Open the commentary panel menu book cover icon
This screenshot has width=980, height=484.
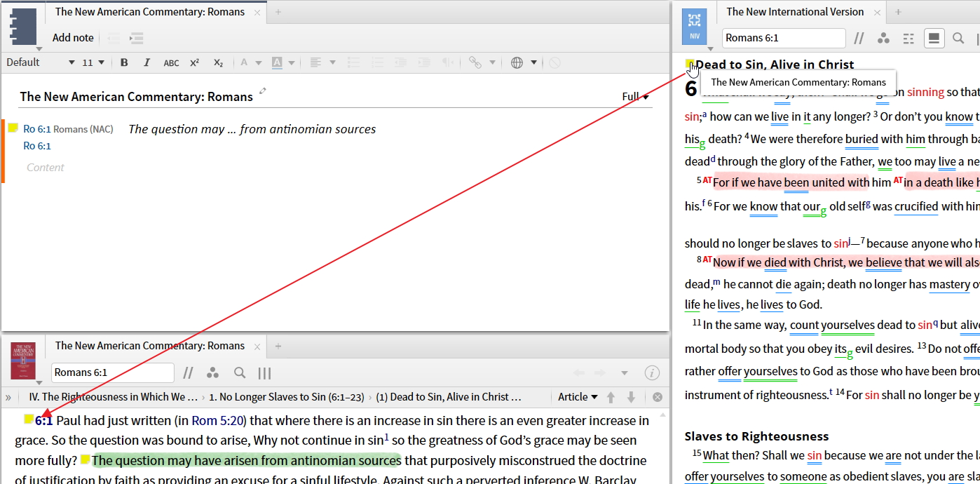click(x=23, y=361)
